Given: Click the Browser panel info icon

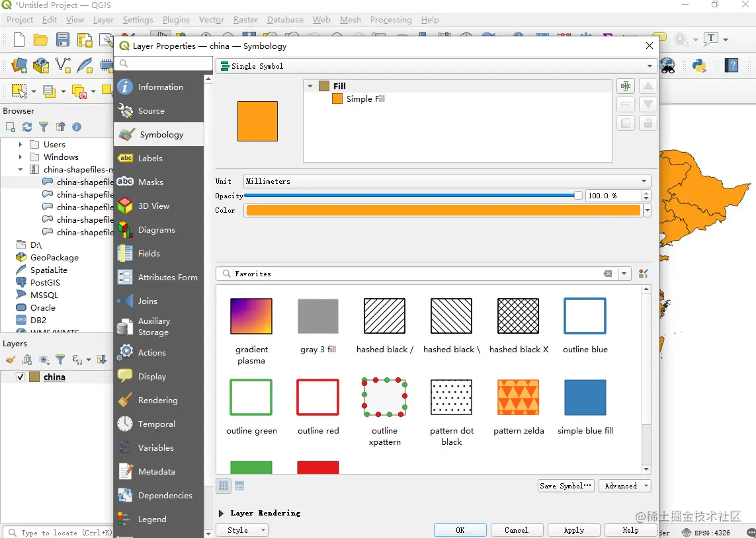Looking at the screenshot, I should (77, 127).
